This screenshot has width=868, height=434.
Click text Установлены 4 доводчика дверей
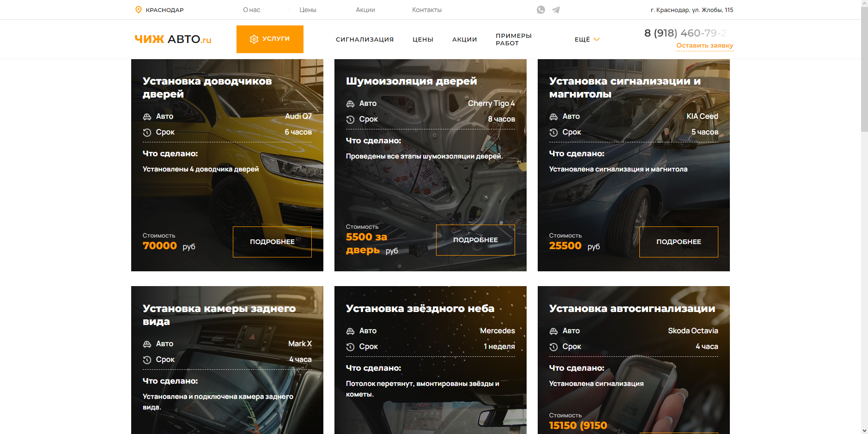click(x=200, y=169)
